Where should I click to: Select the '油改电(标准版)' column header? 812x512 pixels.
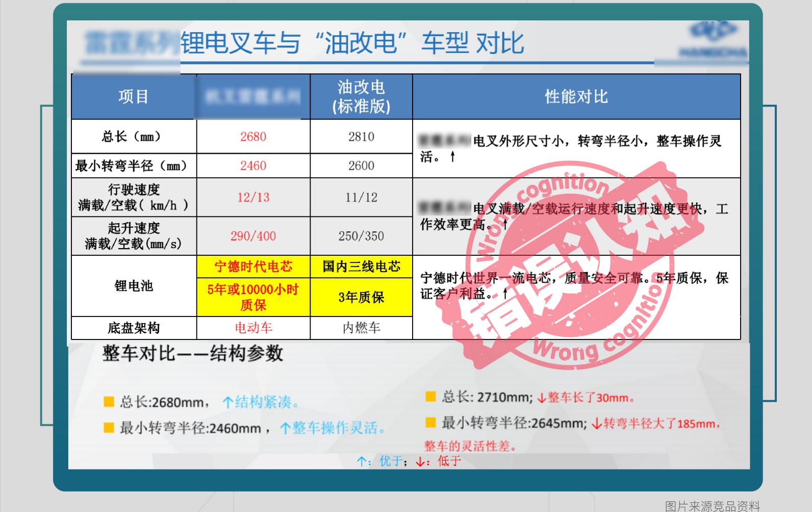(361, 96)
